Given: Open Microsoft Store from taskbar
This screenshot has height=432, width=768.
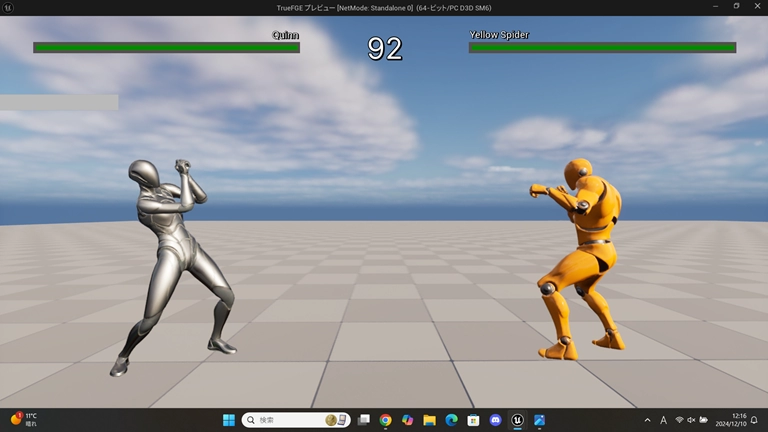Looking at the screenshot, I should coord(473,420).
